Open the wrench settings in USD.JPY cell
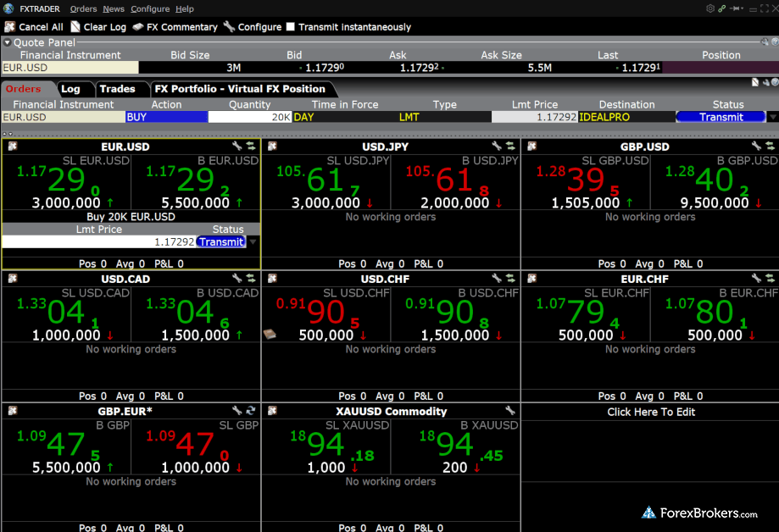The width and height of the screenshot is (779, 532). click(x=497, y=146)
